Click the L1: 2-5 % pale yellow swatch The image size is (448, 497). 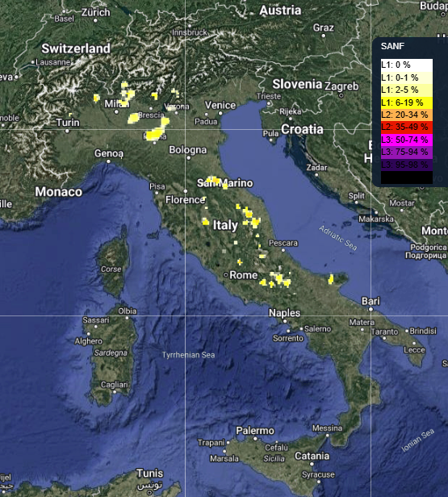pos(407,90)
